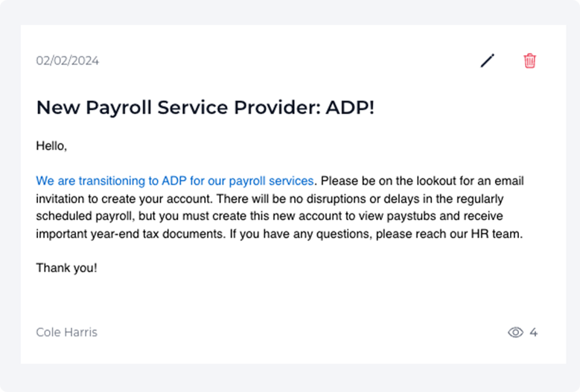Click the view count number 4
This screenshot has height=392, width=580.
534,332
